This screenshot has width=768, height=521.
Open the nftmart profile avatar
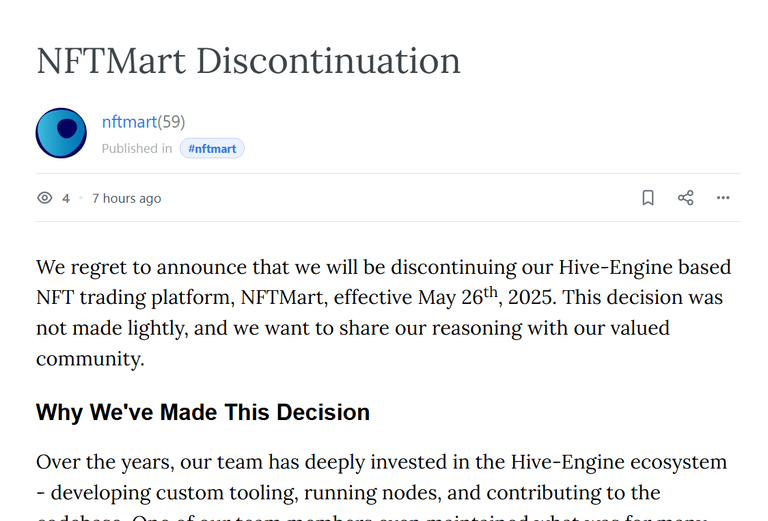(61, 133)
